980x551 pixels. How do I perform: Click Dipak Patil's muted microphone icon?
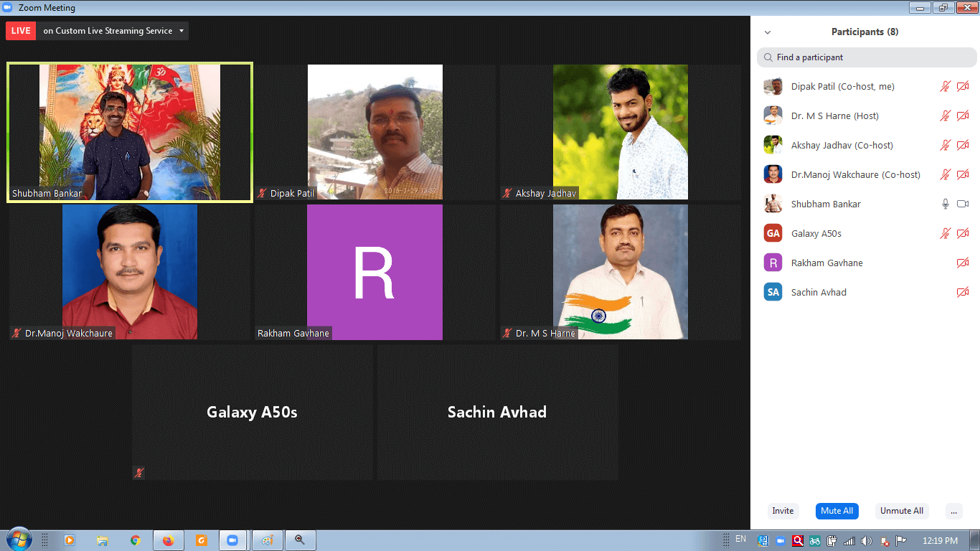tap(946, 86)
